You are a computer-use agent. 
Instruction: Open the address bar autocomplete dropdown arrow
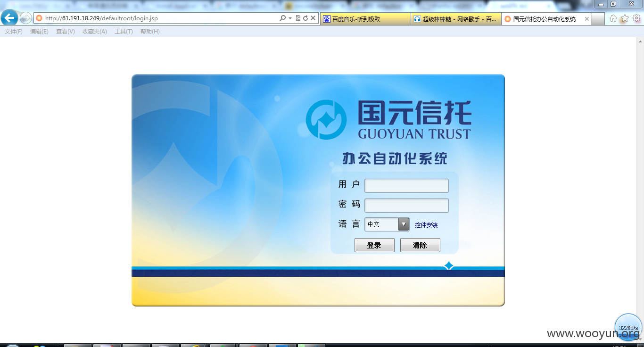[x=290, y=18]
